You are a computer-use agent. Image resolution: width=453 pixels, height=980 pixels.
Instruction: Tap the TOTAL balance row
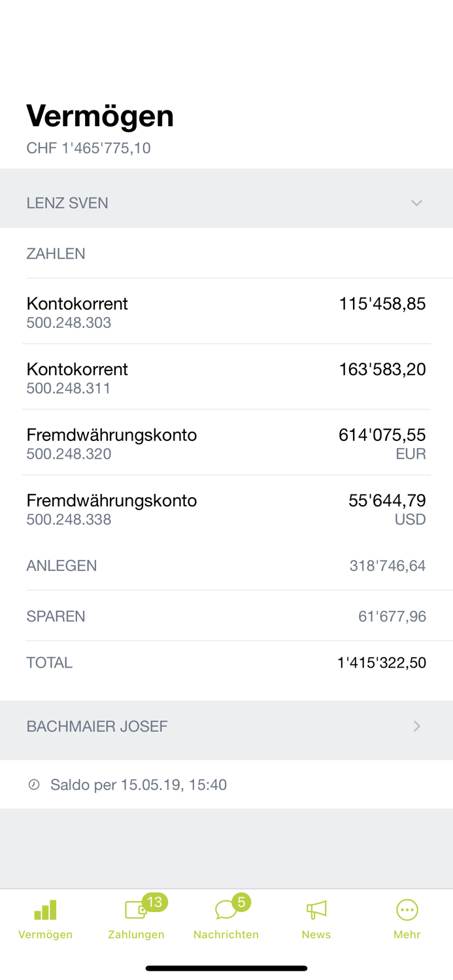point(226,662)
